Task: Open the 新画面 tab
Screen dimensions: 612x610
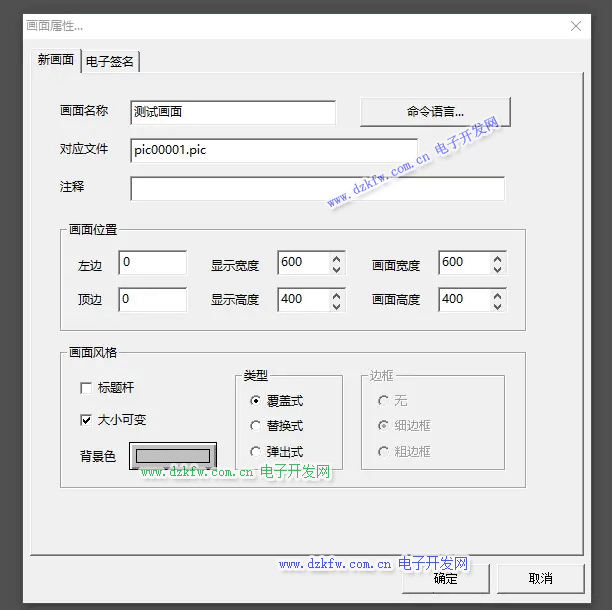Action: click(56, 60)
